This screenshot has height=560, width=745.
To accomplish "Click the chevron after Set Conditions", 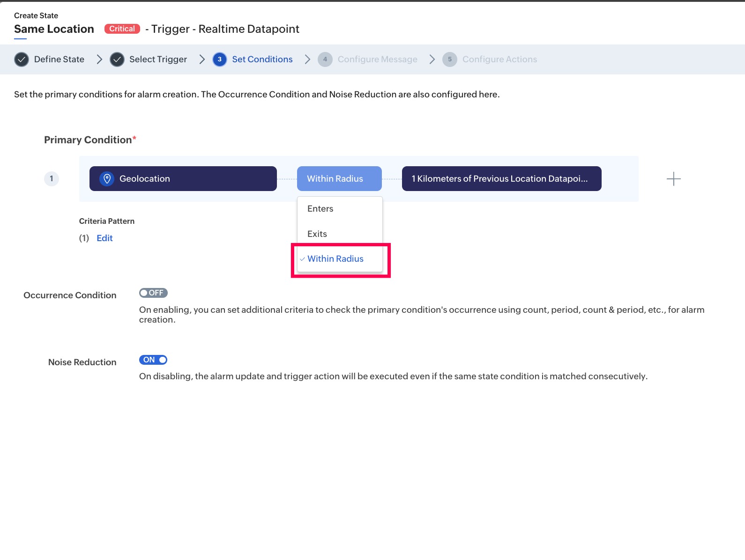I will tap(307, 59).
